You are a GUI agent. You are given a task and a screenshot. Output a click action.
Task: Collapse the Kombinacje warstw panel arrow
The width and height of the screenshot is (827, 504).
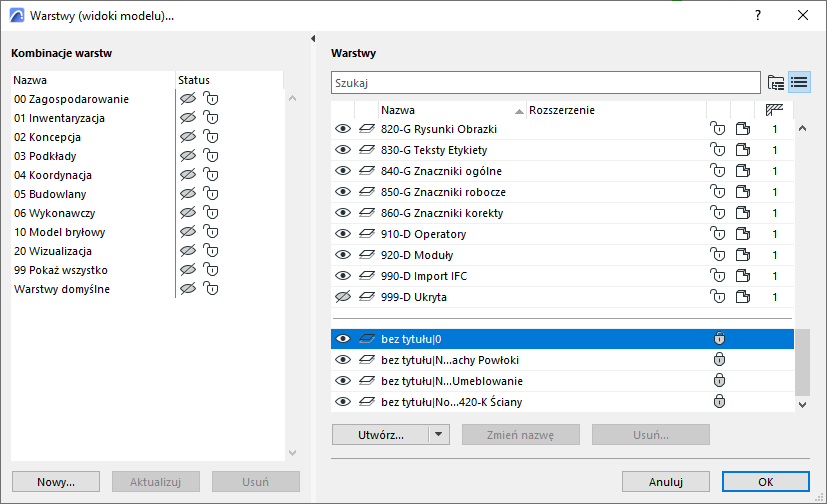point(313,38)
